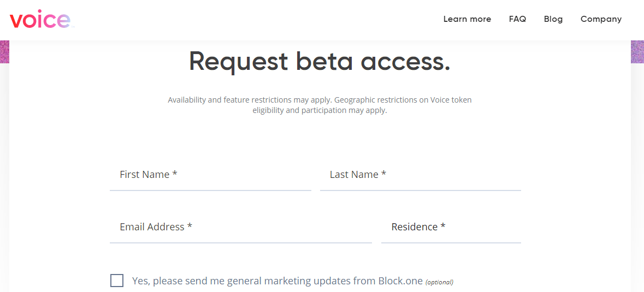Click the Voice logo
The width and height of the screenshot is (644, 292).
click(x=40, y=20)
